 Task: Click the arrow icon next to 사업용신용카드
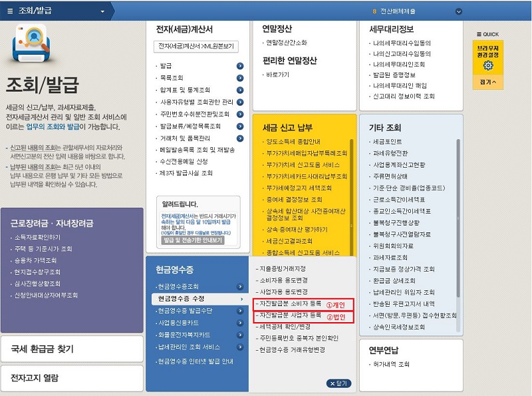tap(240, 323)
